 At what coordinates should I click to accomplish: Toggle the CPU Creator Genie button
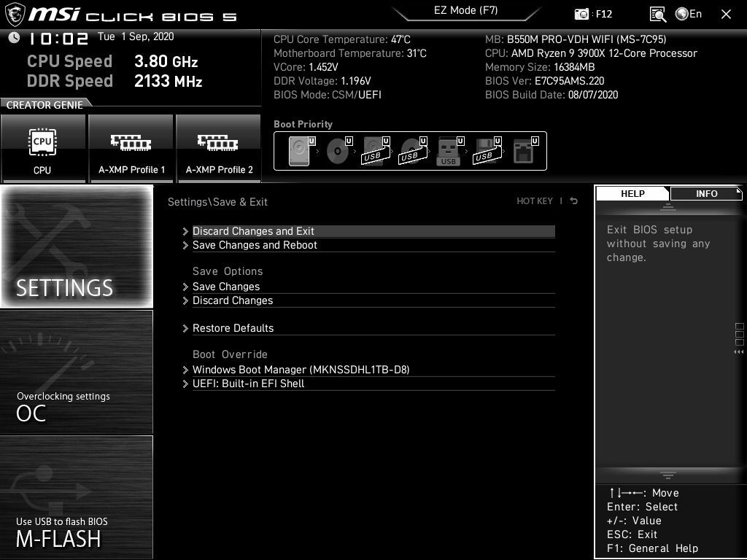coord(43,148)
